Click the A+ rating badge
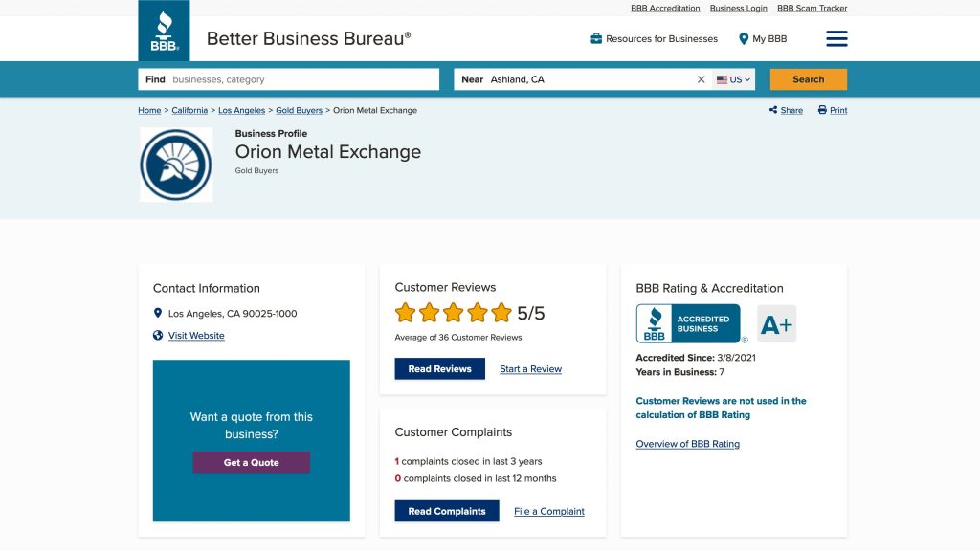This screenshot has width=980, height=551. 776,324
